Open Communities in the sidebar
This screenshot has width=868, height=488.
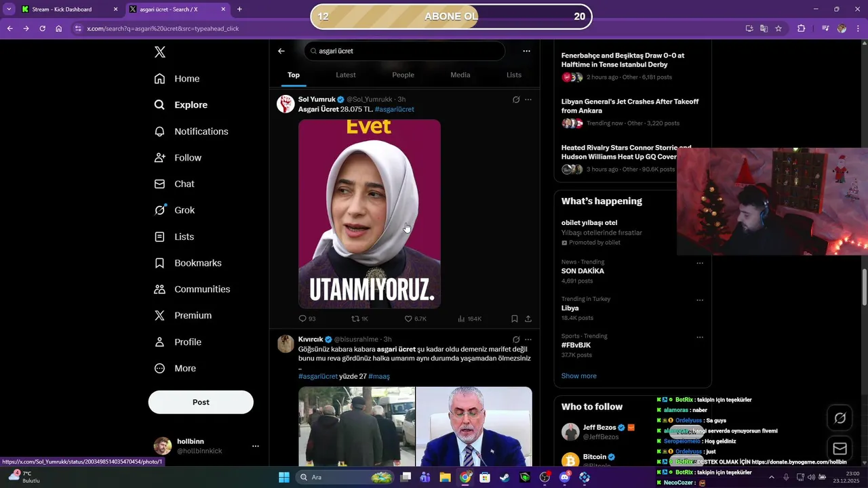193,289
